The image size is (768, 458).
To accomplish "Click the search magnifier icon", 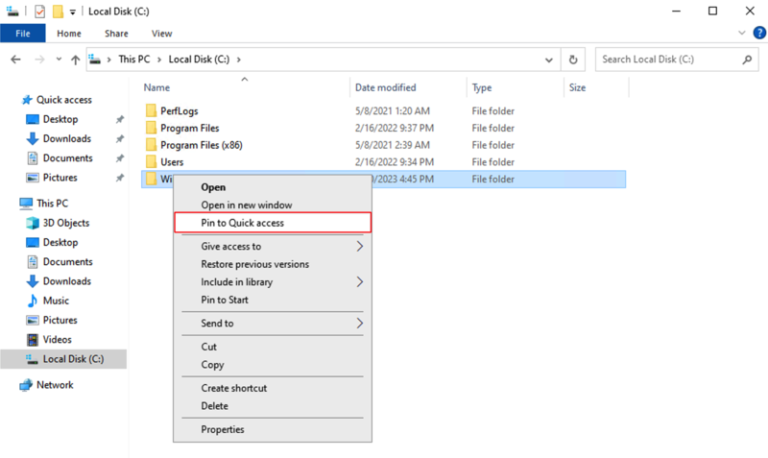I will click(x=747, y=60).
